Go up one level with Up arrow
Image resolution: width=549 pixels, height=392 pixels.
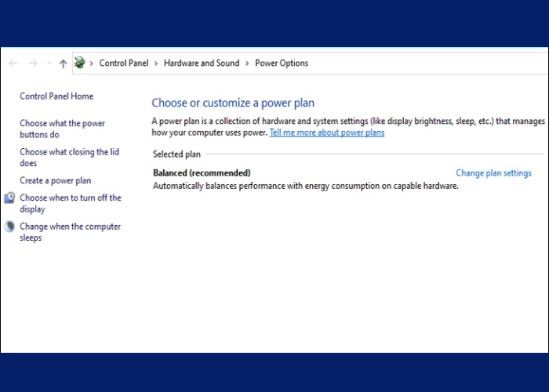click(63, 64)
